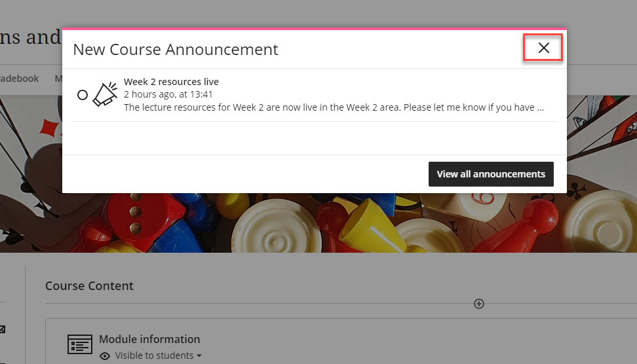Viewport: 637px width, 364px height.
Task: Click the View all announcements button
Action: (491, 174)
